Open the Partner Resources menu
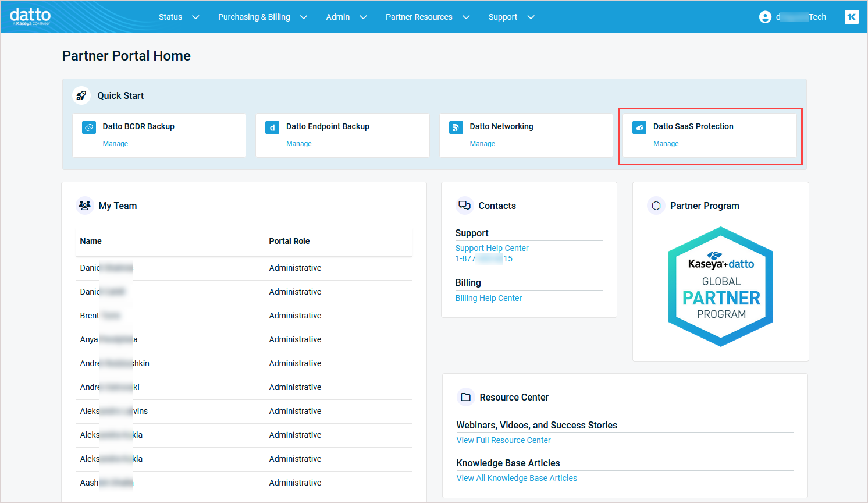The height and width of the screenshot is (503, 868). (419, 17)
